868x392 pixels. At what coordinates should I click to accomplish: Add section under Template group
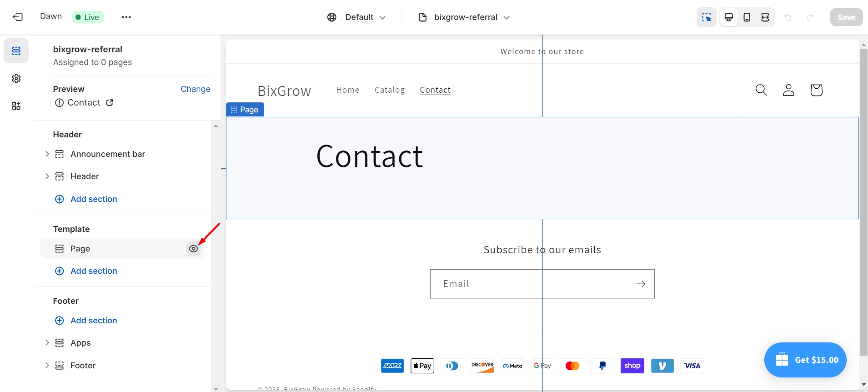86,271
